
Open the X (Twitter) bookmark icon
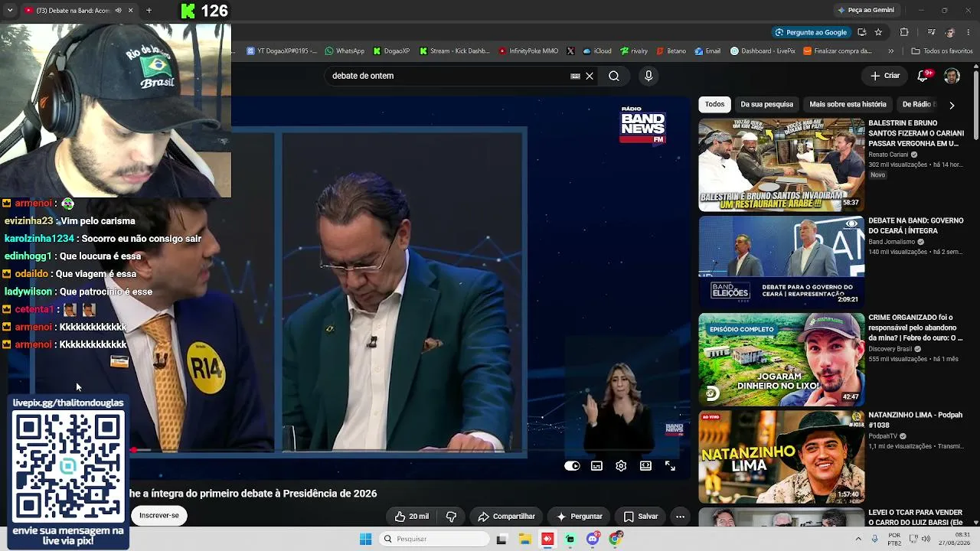click(x=570, y=51)
